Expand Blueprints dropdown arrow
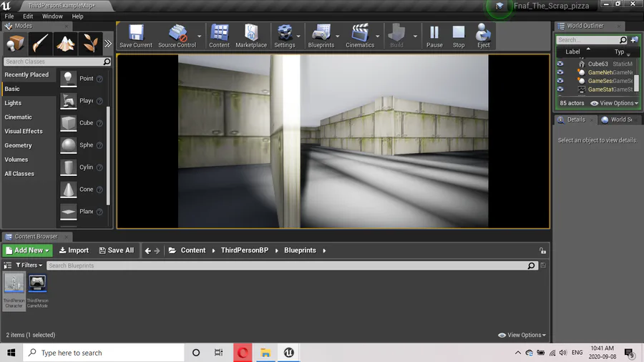Viewport: 644px width, 362px height. [x=337, y=36]
